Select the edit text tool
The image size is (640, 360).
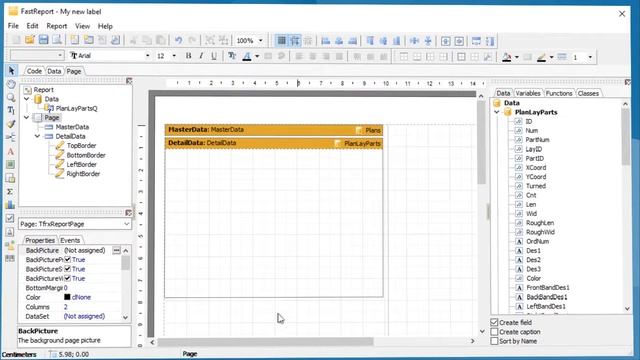click(x=11, y=110)
